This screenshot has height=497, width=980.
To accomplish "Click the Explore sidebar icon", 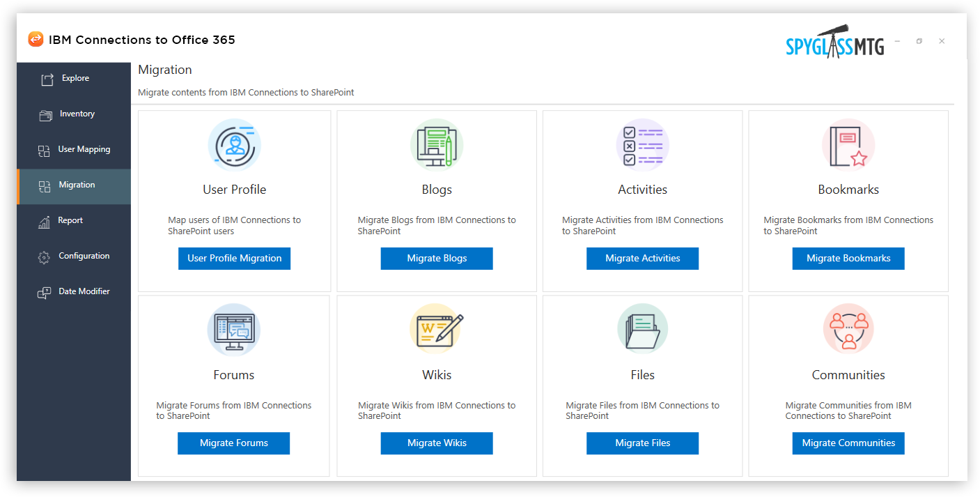I will [47, 79].
